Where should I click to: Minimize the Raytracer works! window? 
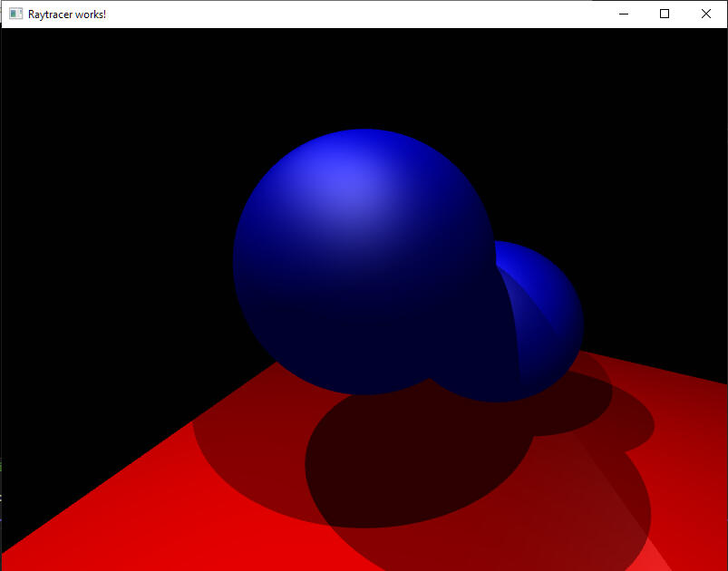(623, 15)
